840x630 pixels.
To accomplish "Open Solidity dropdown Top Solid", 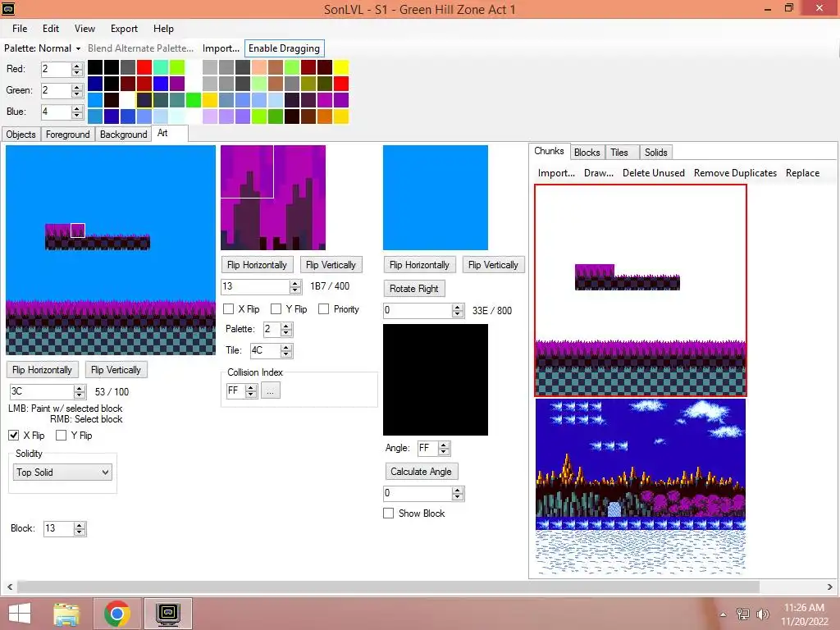I will [62, 472].
